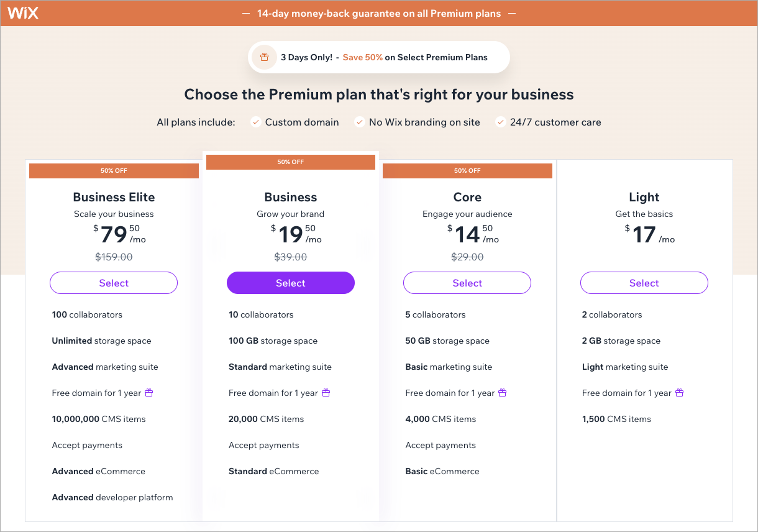Click the Business plan title heading
The height and width of the screenshot is (532, 758).
[290, 197]
